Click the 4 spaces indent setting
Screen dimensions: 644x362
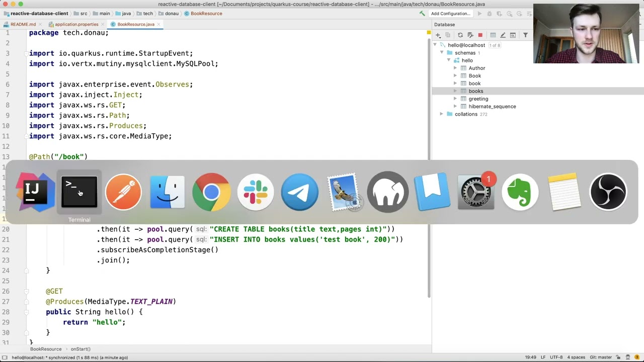tap(576, 357)
